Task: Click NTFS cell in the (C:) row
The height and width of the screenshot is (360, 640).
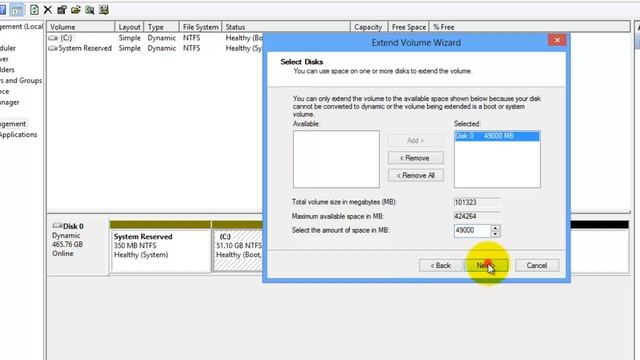Action: (x=191, y=38)
